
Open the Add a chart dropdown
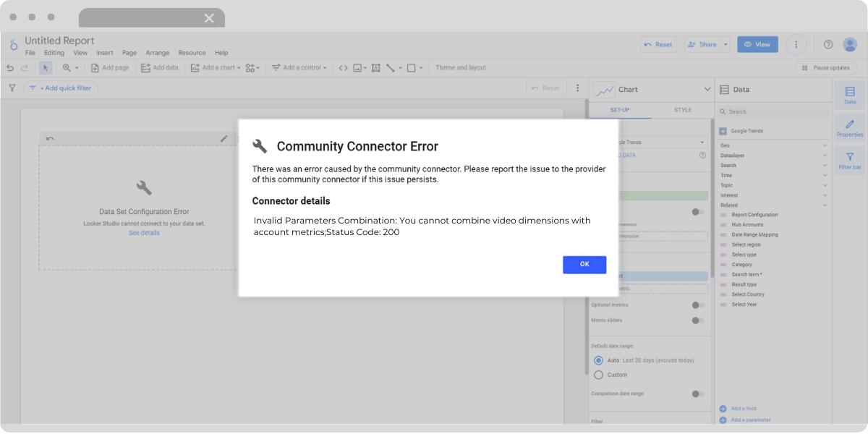click(x=216, y=68)
